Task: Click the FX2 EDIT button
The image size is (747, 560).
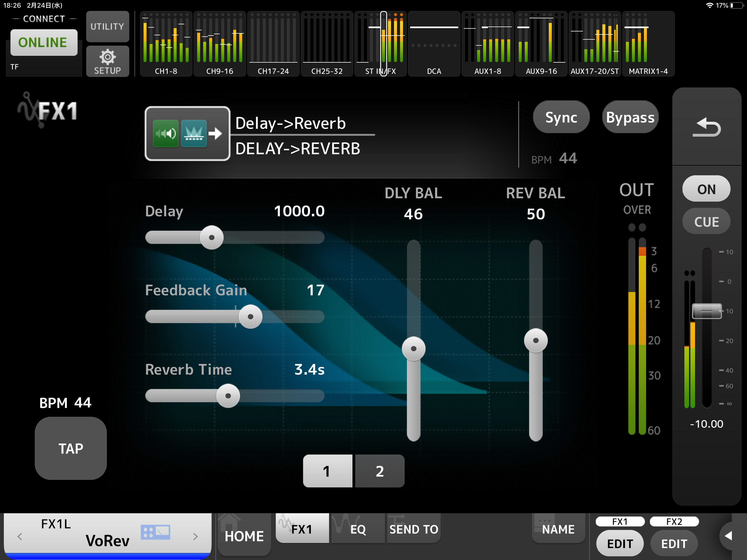Action: pyautogui.click(x=674, y=543)
